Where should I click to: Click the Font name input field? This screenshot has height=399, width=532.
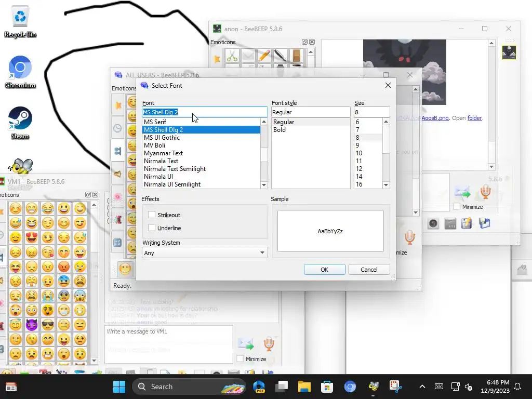point(205,112)
